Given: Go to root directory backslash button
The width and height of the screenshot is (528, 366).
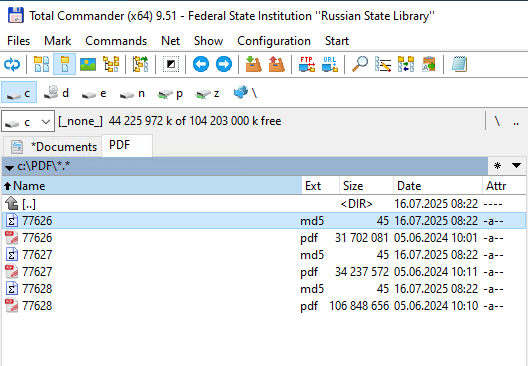Looking at the screenshot, I should [x=497, y=121].
